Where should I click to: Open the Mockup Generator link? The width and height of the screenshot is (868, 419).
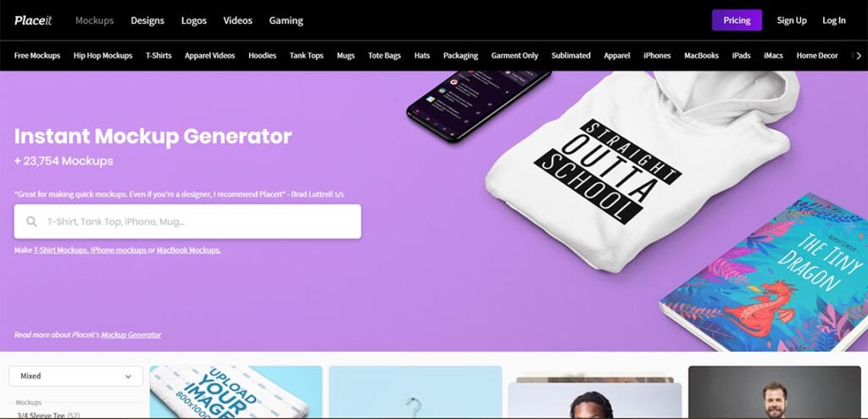(131, 335)
